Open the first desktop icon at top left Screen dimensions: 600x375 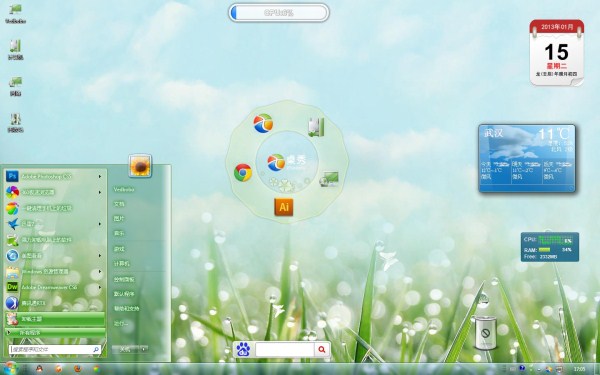pos(15,14)
